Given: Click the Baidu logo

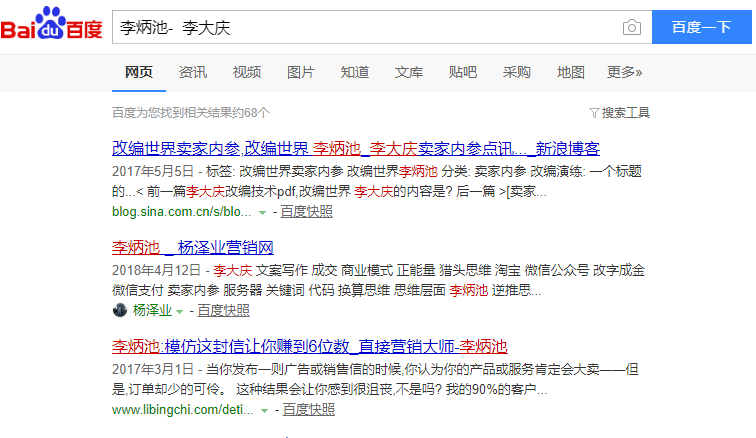Looking at the screenshot, I should 51,24.
